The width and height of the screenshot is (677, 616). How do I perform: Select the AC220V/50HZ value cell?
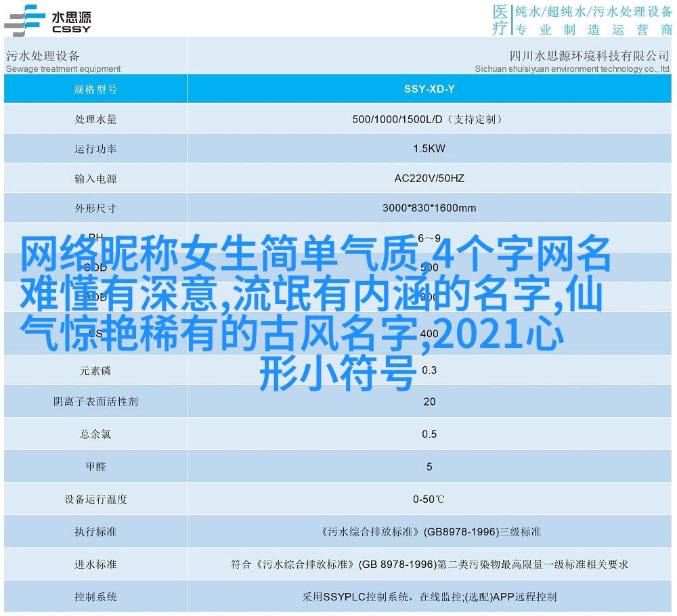pos(429,179)
